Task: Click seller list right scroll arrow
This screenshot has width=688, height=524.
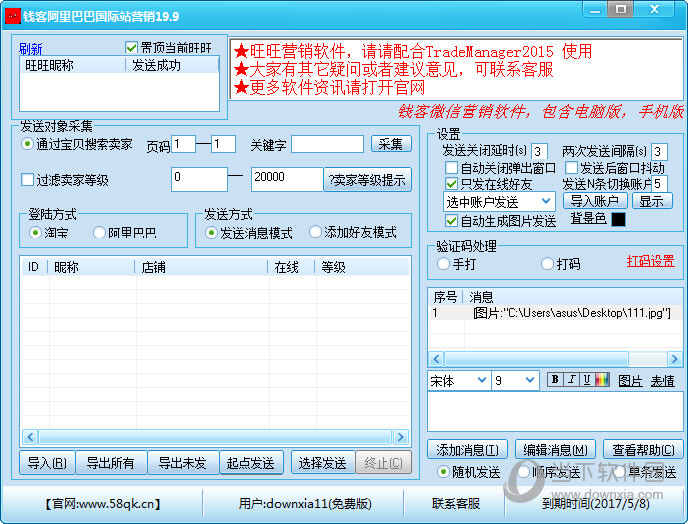Action: click(400, 437)
